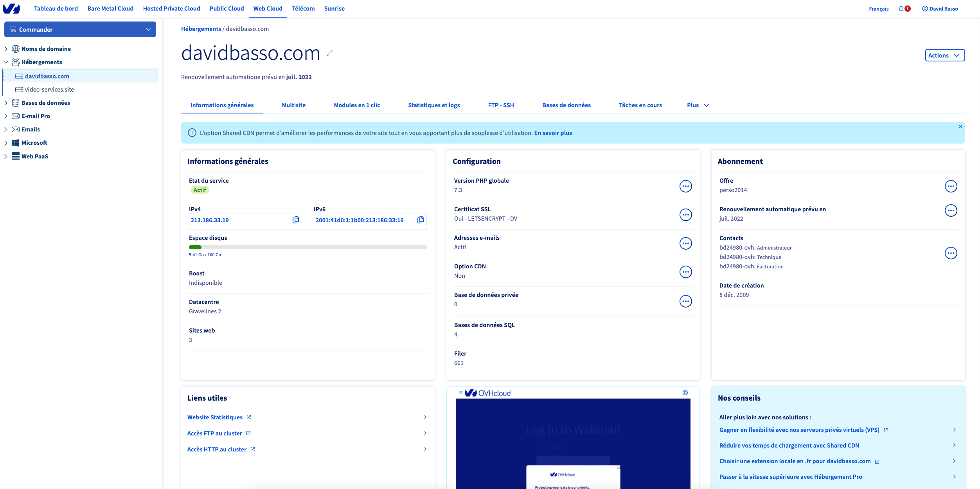Viewport: 980px width, 489px height.
Task: Open options menu for Certificat SSL
Action: 685,215
